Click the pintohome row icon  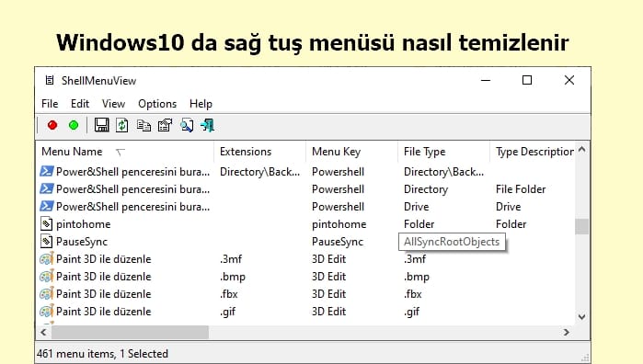46,223
